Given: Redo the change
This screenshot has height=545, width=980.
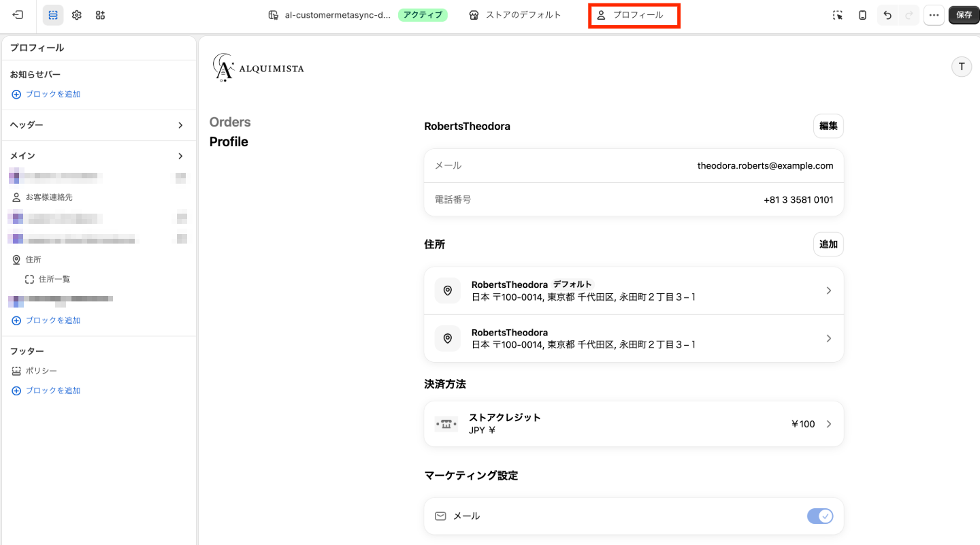Looking at the screenshot, I should click(x=909, y=15).
